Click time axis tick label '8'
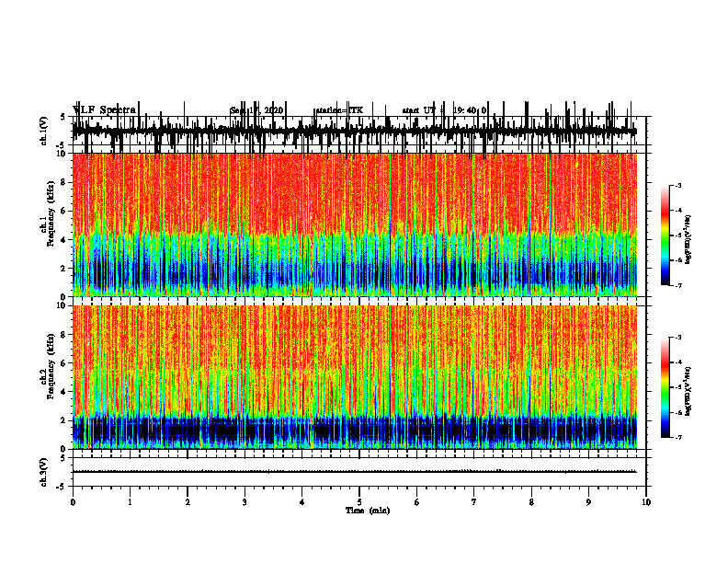 point(531,502)
